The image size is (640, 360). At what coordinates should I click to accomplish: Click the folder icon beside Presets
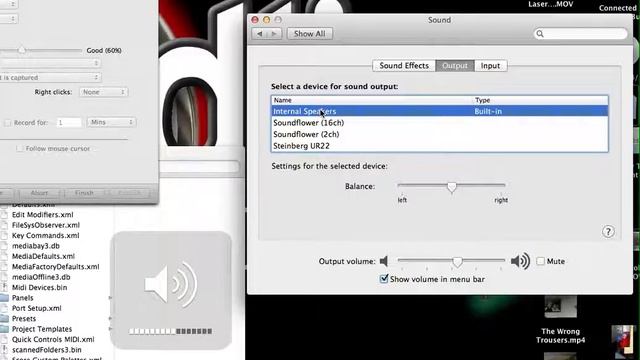tap(4, 318)
